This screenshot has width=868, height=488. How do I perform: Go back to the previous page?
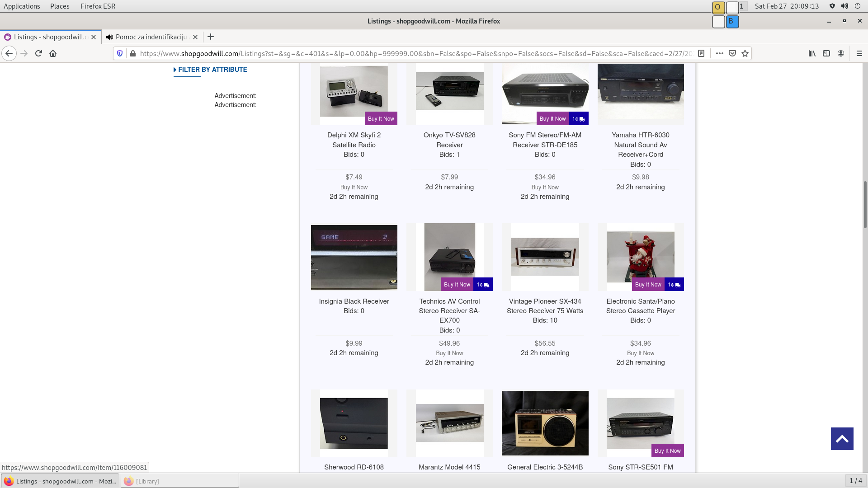[9, 53]
